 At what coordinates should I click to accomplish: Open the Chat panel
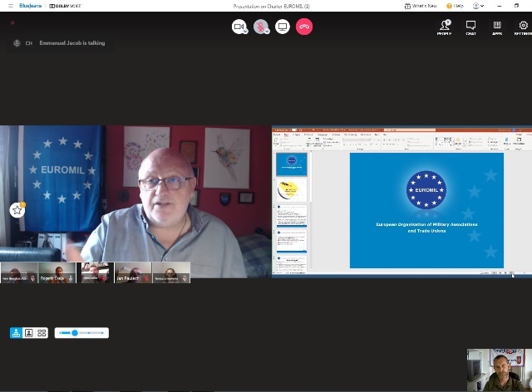(470, 27)
